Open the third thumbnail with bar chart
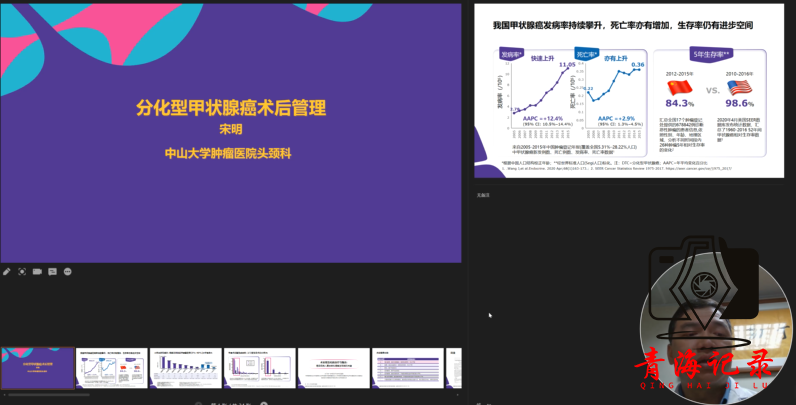 tap(185, 368)
